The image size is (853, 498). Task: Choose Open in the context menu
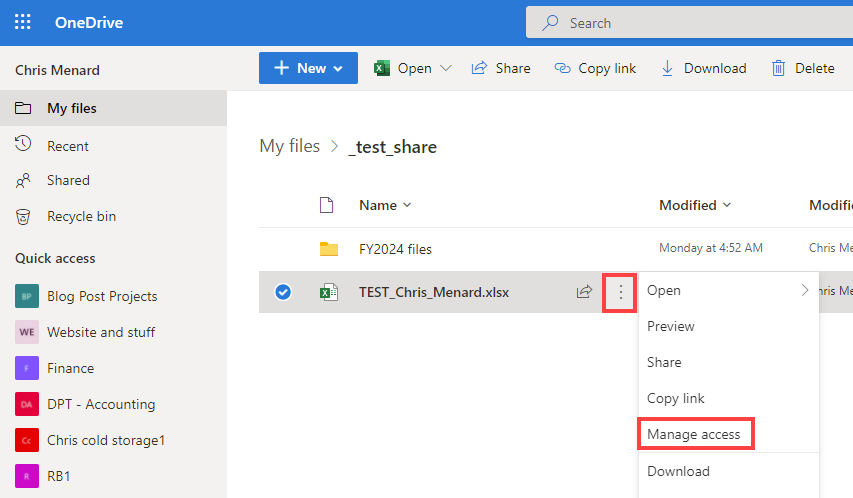[728, 291]
